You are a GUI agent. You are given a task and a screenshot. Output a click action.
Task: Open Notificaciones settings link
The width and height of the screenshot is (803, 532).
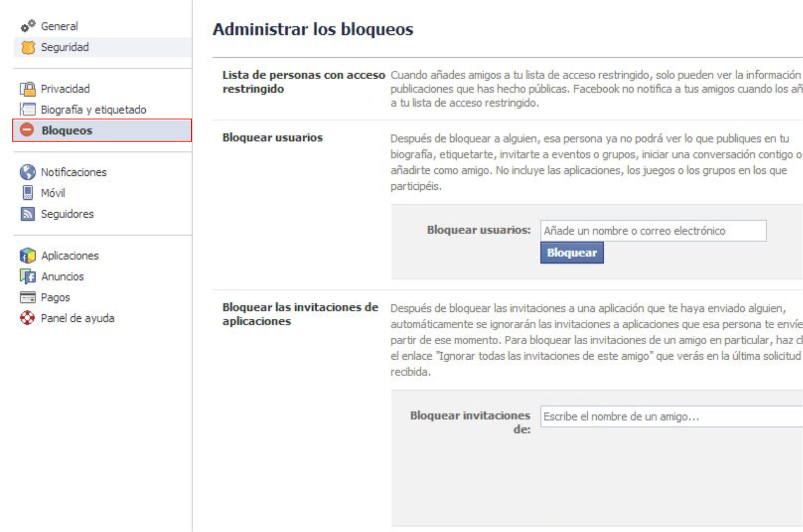[x=74, y=172]
